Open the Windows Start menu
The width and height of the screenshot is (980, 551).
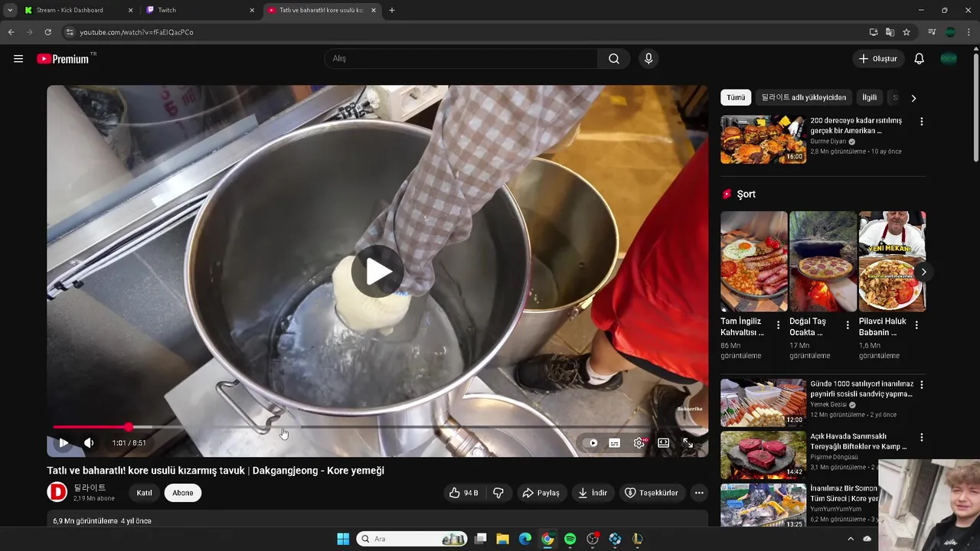coord(343,539)
